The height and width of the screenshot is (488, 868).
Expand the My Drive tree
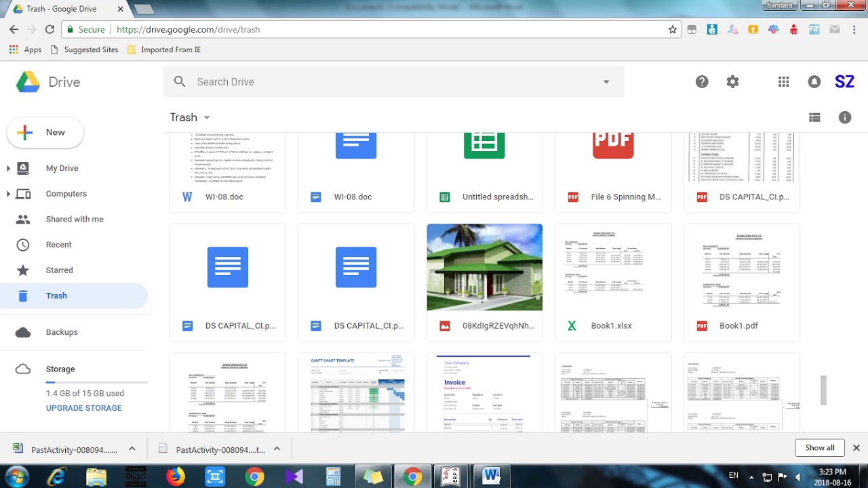8,168
